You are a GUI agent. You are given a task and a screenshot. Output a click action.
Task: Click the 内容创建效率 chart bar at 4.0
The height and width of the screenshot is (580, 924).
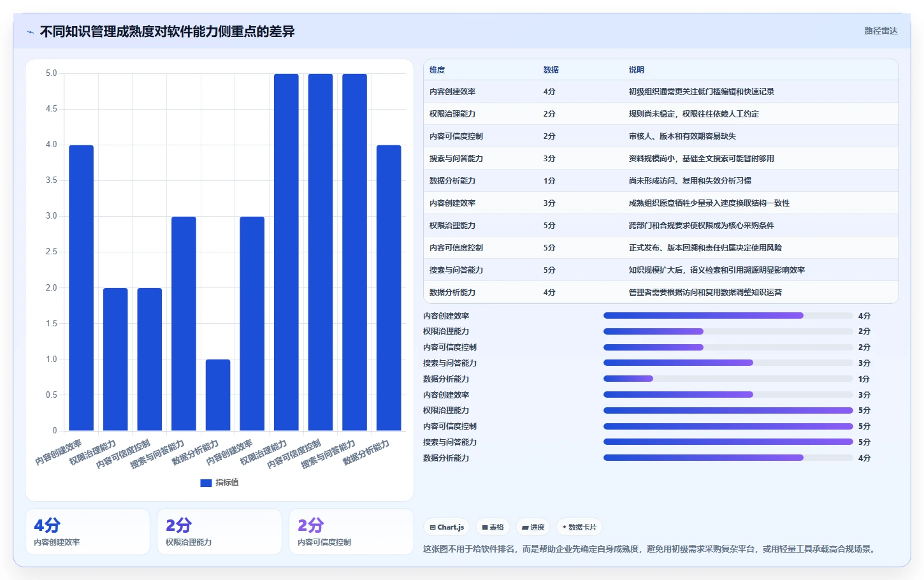[81, 288]
